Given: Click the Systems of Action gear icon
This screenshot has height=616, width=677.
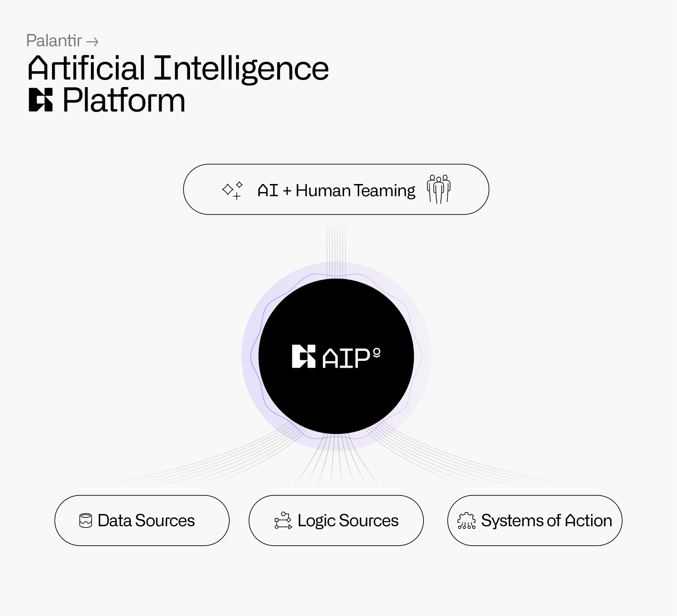Looking at the screenshot, I should 466,521.
